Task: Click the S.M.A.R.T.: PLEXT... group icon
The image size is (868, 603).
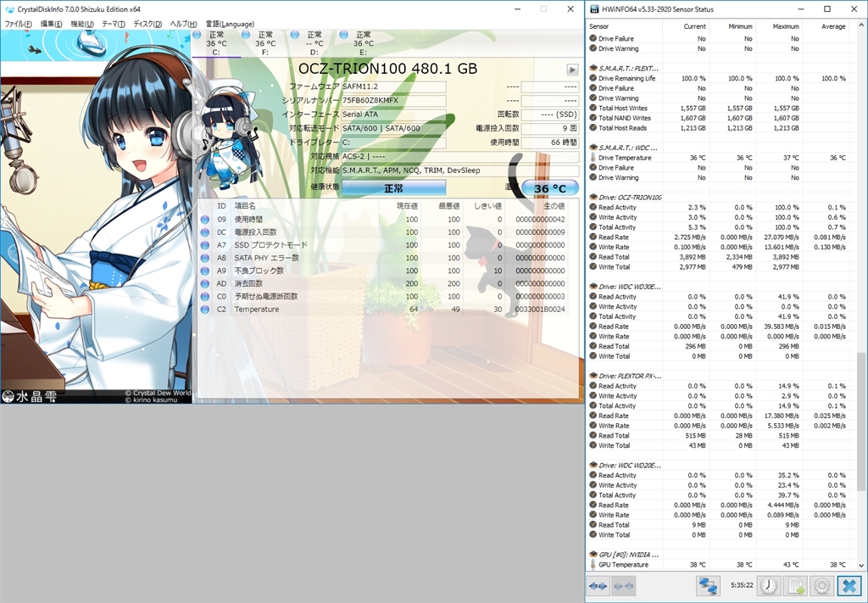Action: pos(593,68)
